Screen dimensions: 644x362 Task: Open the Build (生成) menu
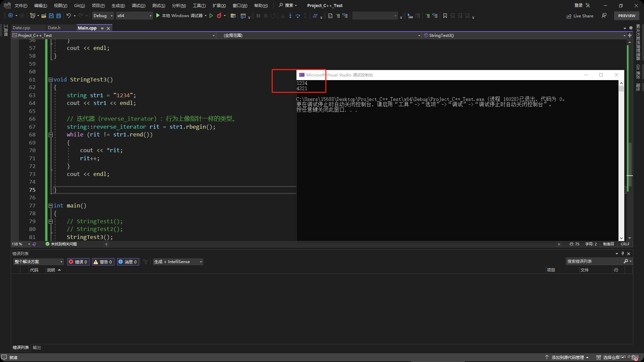pos(118,5)
